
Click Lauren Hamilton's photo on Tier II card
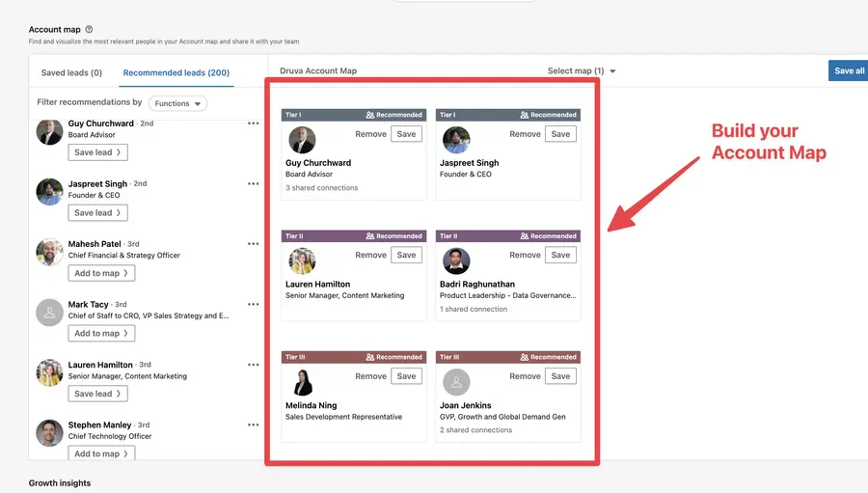coord(302,260)
